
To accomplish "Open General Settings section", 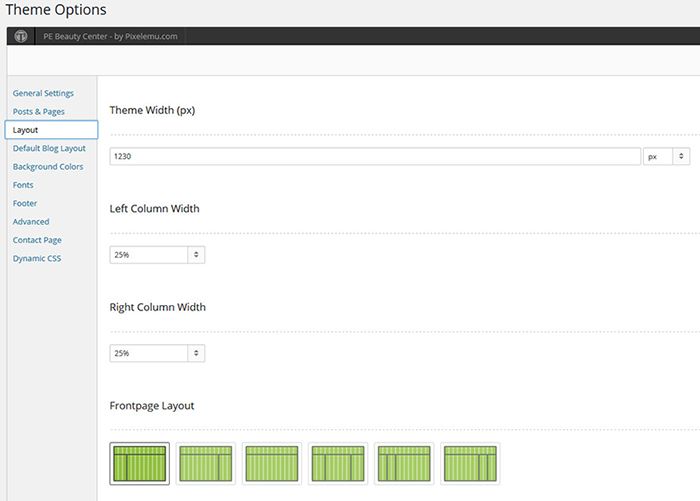I will [x=43, y=93].
